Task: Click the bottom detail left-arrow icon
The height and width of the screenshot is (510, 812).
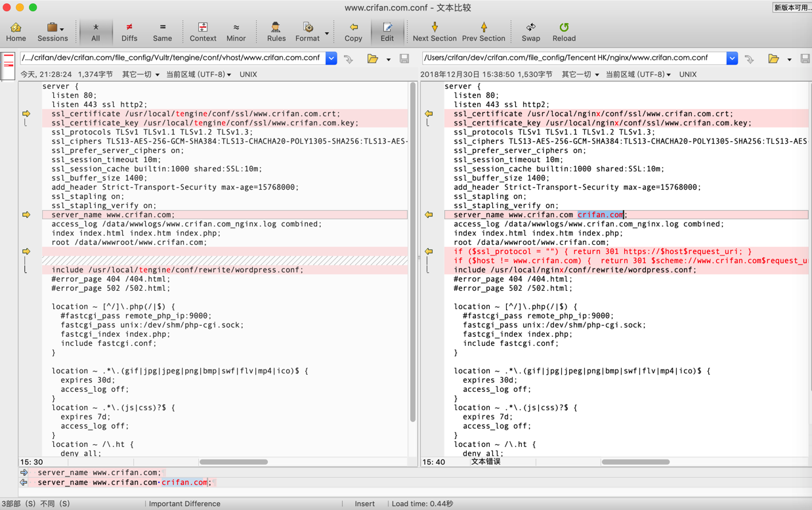Action: click(x=24, y=482)
